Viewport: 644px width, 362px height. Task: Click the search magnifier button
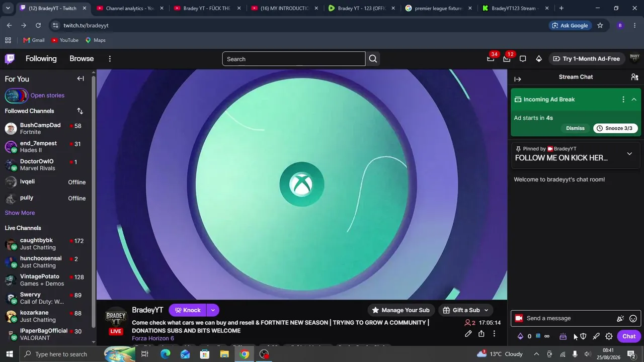(x=373, y=59)
